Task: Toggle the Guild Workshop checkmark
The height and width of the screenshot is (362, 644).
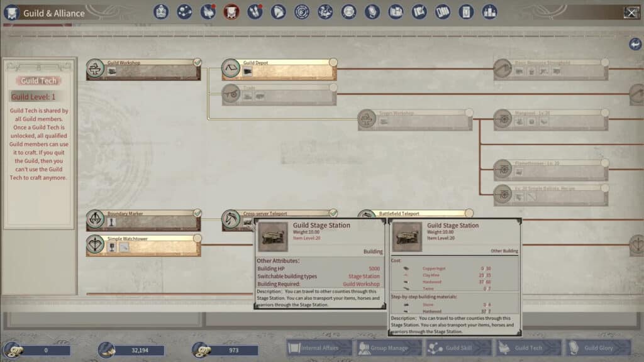Action: (197, 62)
